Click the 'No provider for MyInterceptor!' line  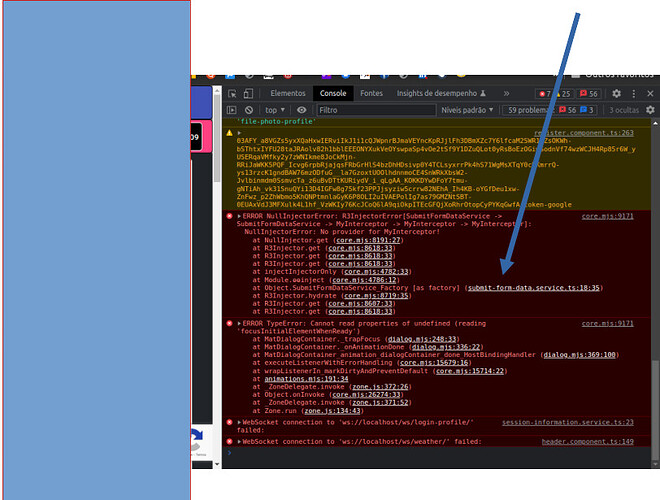(342, 232)
